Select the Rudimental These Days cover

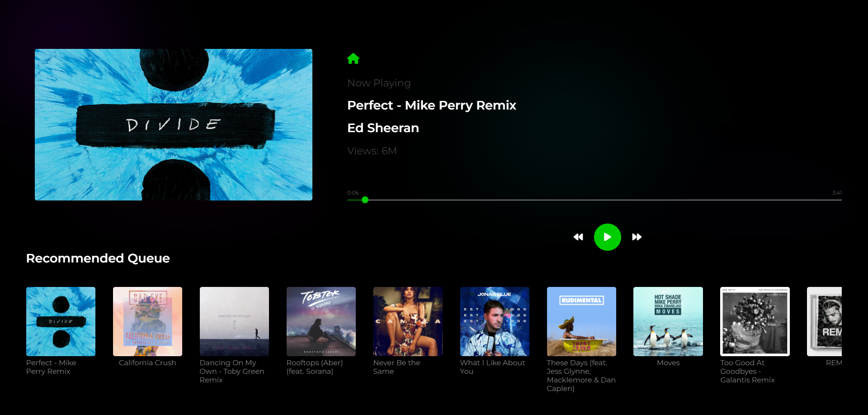tap(581, 321)
